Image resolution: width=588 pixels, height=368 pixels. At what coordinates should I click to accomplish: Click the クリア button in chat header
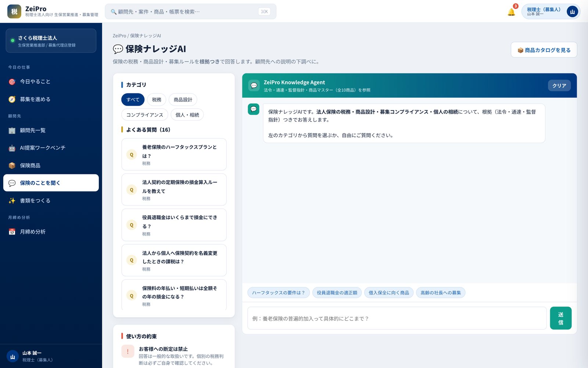click(x=559, y=85)
